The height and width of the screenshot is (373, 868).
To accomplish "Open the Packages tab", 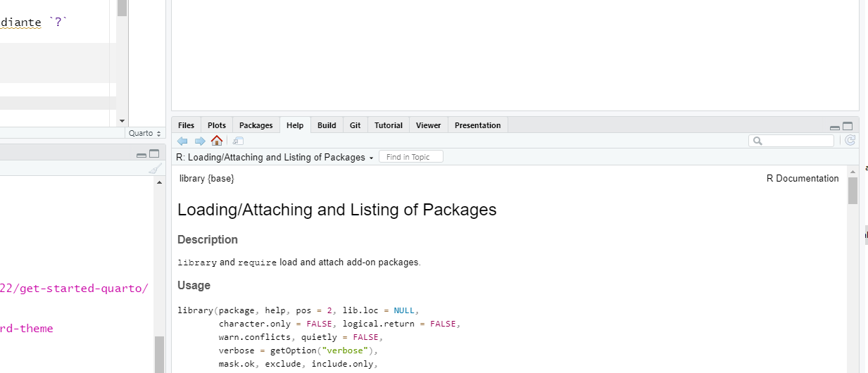I will (256, 125).
